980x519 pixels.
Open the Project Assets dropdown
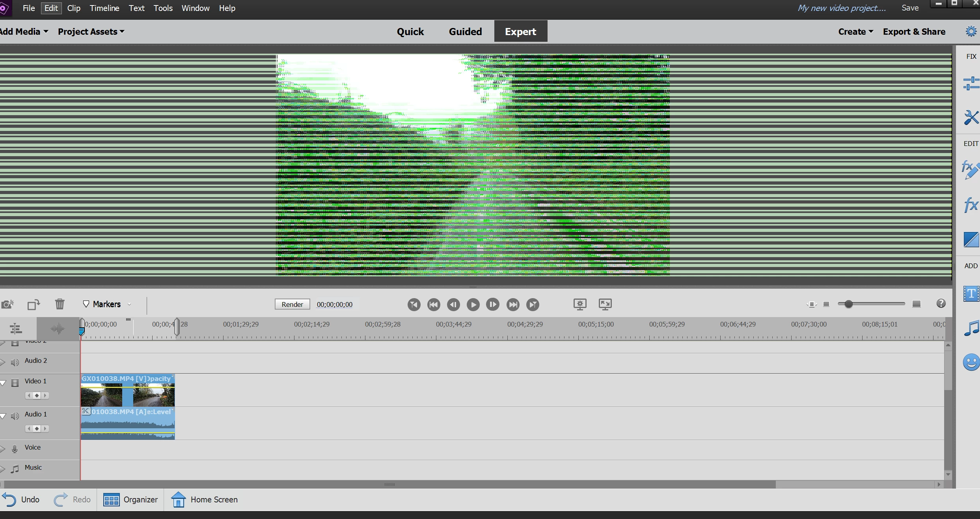(91, 32)
